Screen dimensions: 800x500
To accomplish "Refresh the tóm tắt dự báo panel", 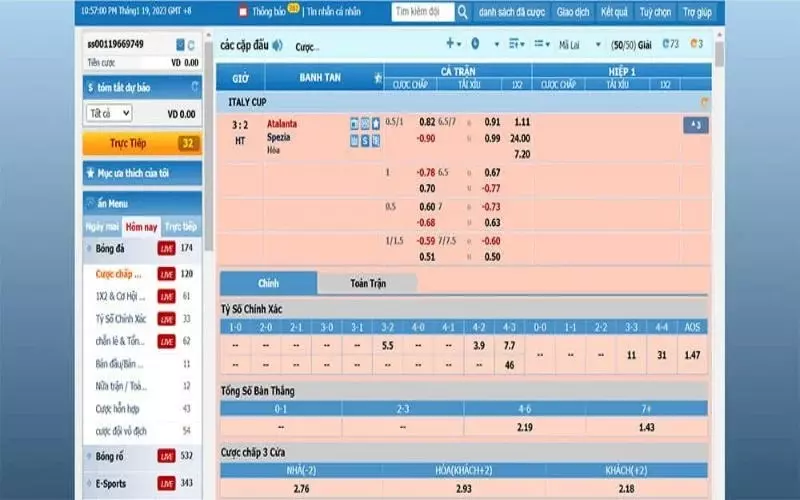I will point(195,86).
